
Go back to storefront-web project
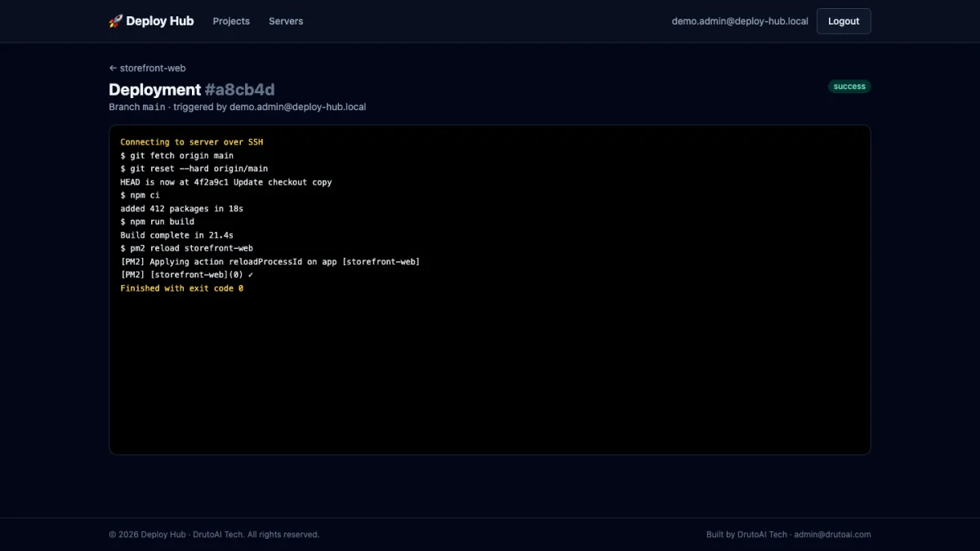coord(147,68)
